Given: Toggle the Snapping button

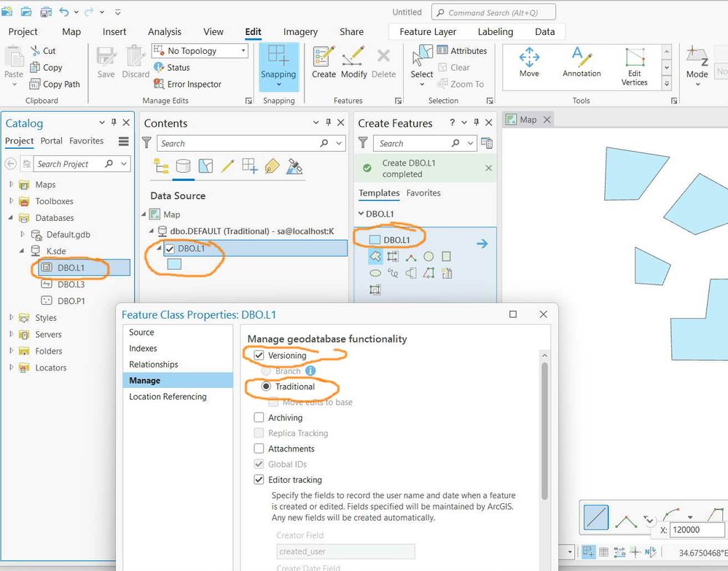Looking at the screenshot, I should [x=278, y=66].
